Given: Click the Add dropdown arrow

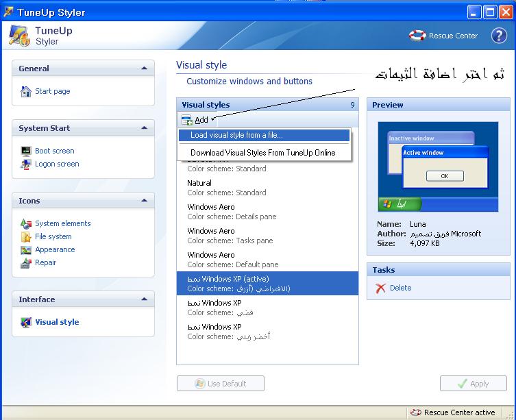Looking at the screenshot, I should pos(213,119).
